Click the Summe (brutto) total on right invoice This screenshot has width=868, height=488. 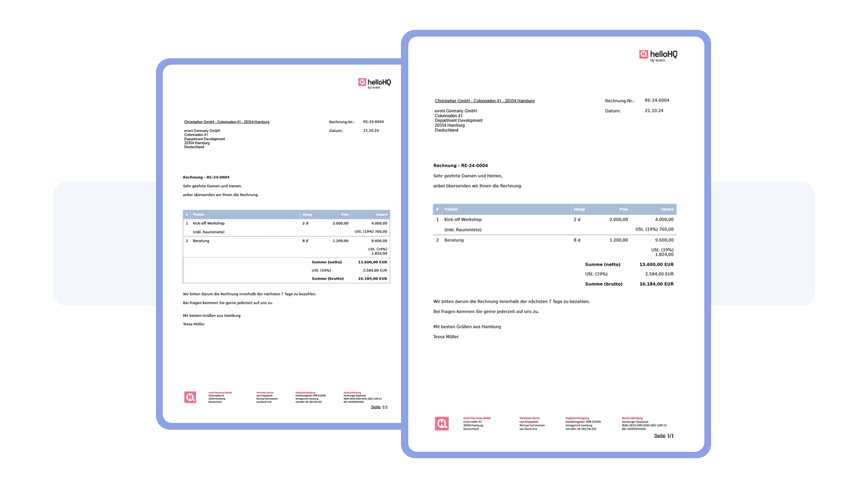point(656,284)
